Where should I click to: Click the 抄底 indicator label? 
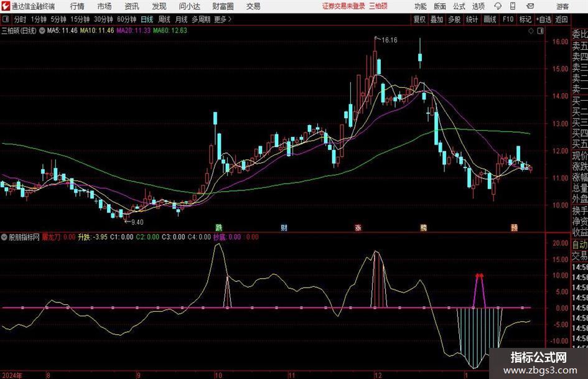(x=220, y=237)
